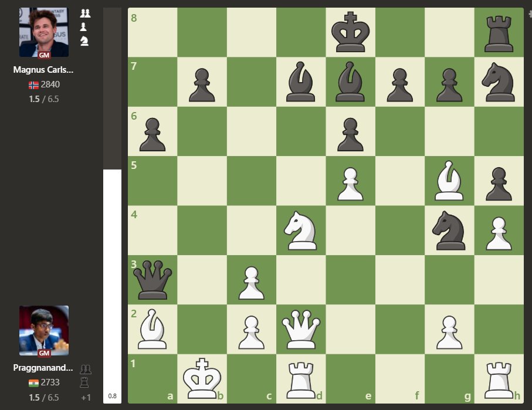Select the black pawn on e6
This screenshot has height=410, width=532.
[350, 134]
